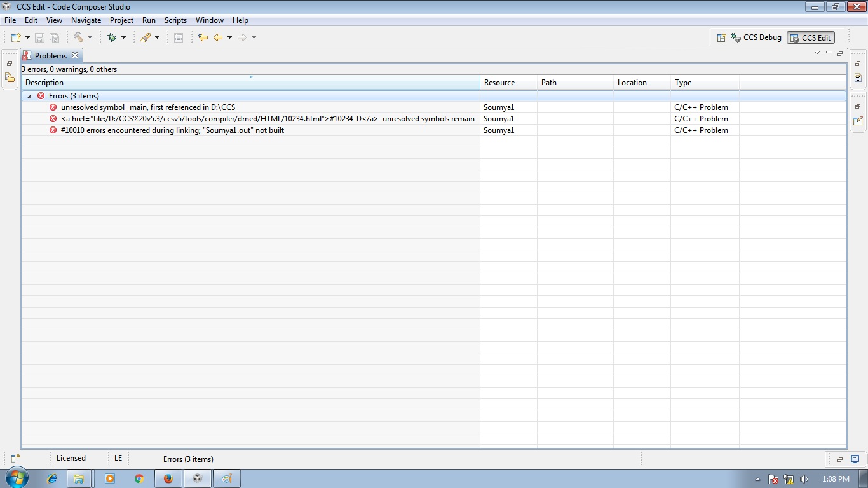This screenshot has width=868, height=488.
Task: Open the Back history dropdown arrow
Action: [229, 37]
